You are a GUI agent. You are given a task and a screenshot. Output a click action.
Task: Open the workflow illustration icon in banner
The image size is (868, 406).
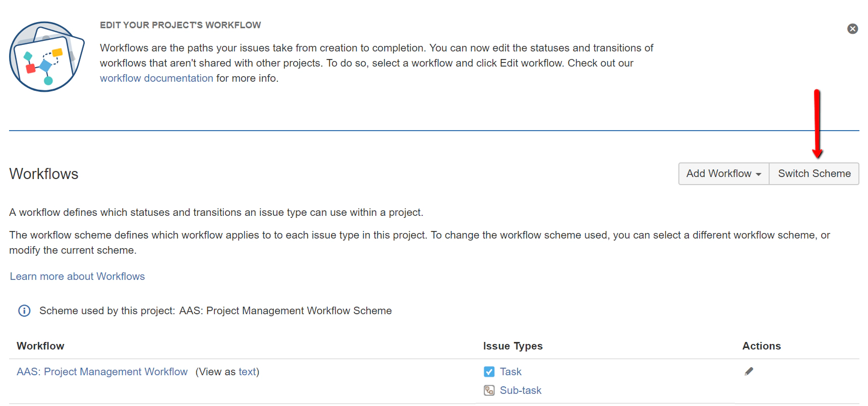[46, 56]
